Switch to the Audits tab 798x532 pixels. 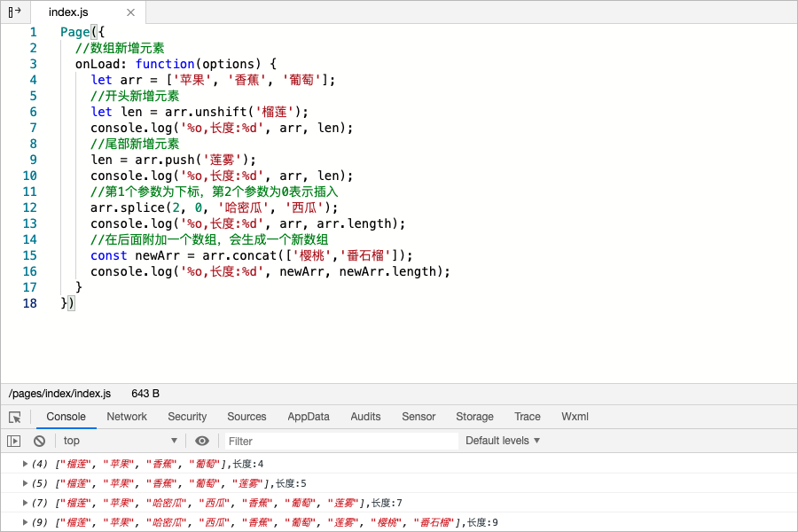(x=365, y=417)
